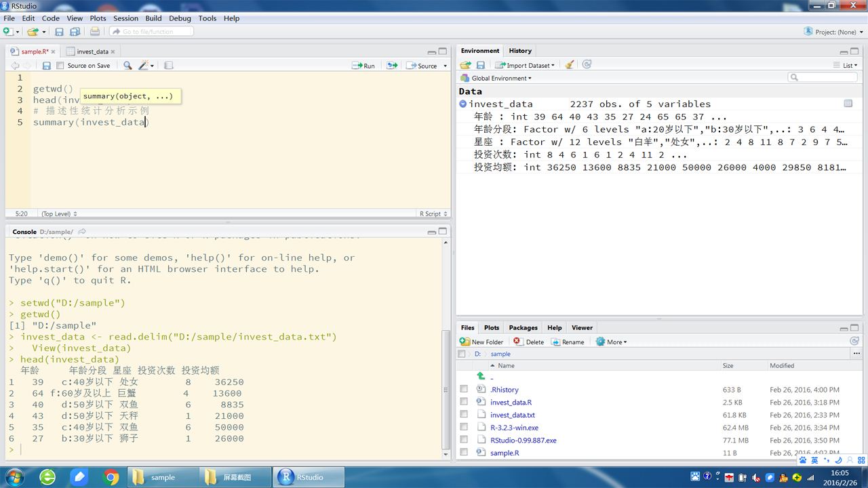Image resolution: width=868 pixels, height=488 pixels.
Task: Save all open documents
Action: [x=75, y=32]
